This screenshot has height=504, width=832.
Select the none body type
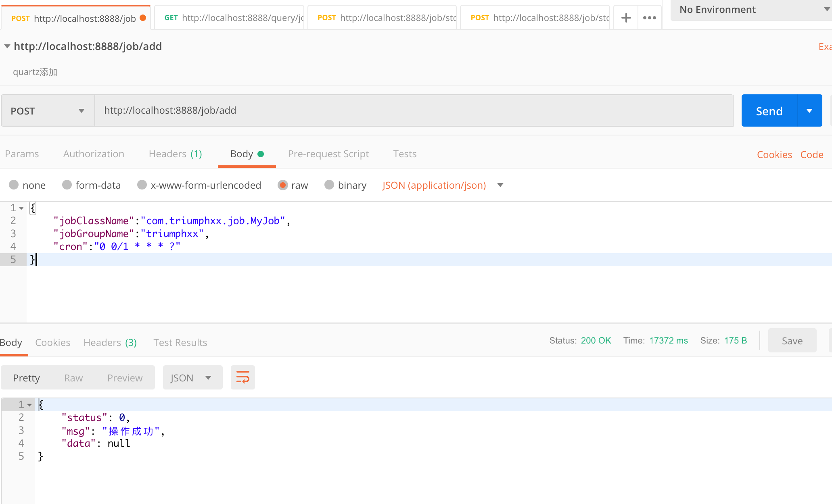[27, 185]
